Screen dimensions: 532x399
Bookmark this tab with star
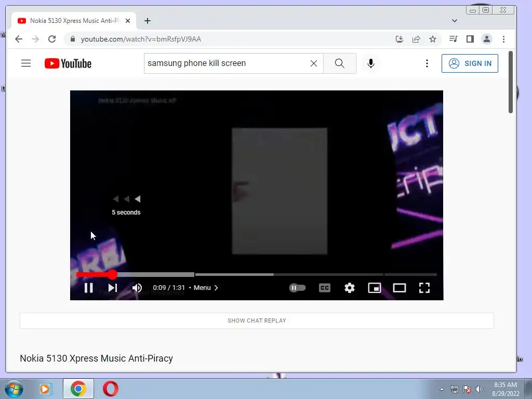[433, 39]
